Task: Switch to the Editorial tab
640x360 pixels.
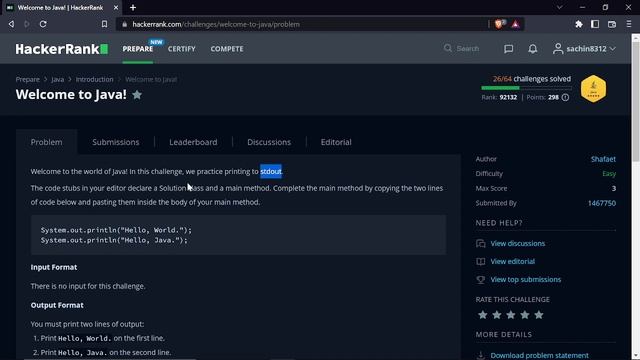Action: (x=336, y=142)
